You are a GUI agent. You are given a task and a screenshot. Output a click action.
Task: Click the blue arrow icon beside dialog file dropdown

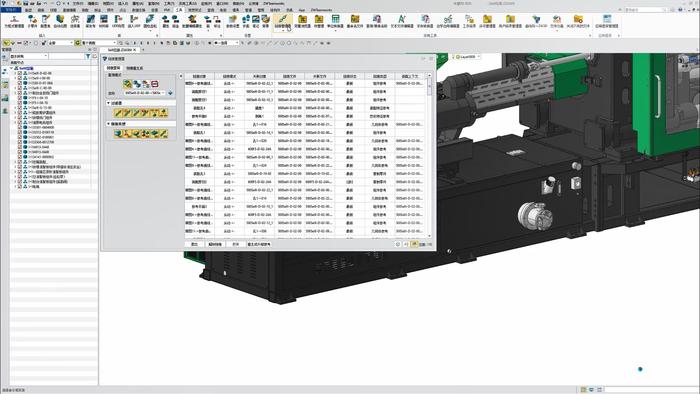tap(171, 93)
